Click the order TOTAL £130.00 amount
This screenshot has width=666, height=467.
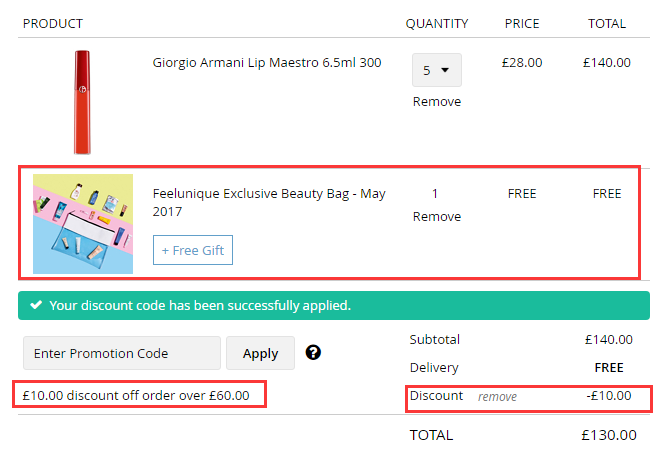click(609, 435)
